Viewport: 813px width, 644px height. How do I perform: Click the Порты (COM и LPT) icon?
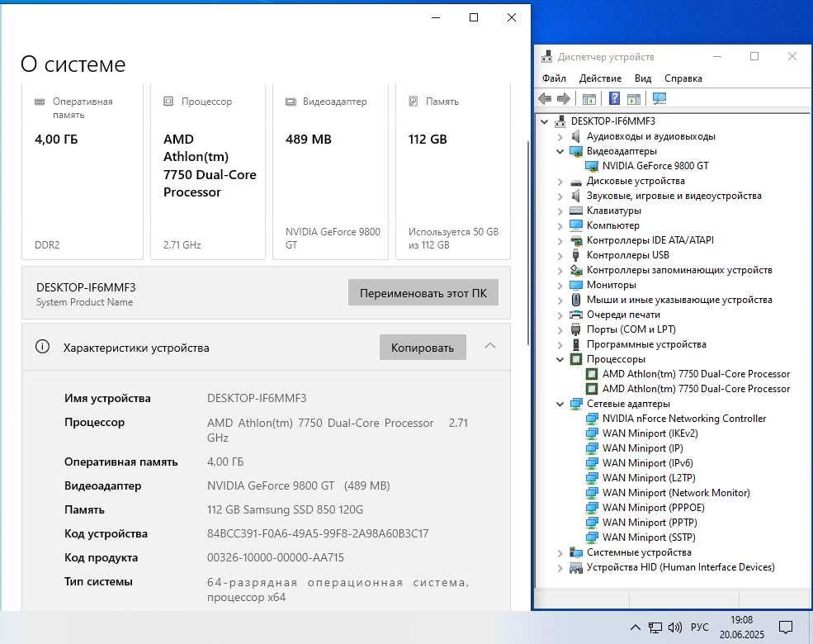576,329
